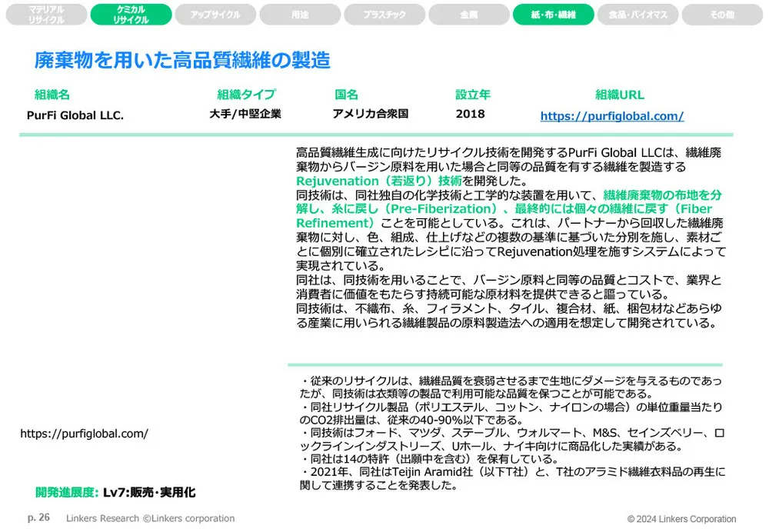The image size is (769, 532).
Task: Switch to the 用途 tab
Action: [300, 14]
